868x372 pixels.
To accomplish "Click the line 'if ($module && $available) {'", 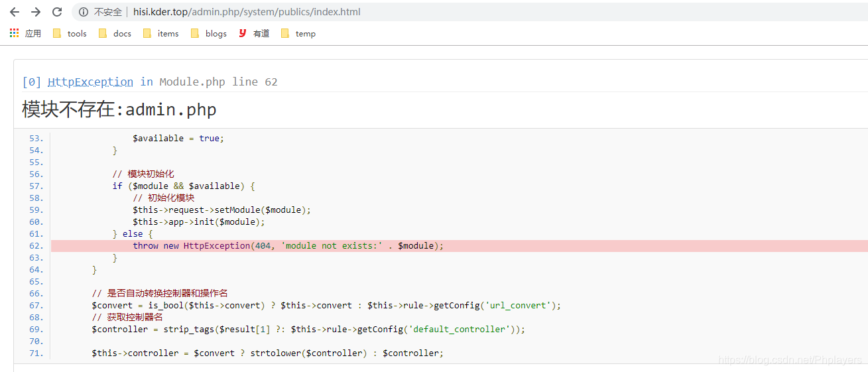I will coord(184,186).
